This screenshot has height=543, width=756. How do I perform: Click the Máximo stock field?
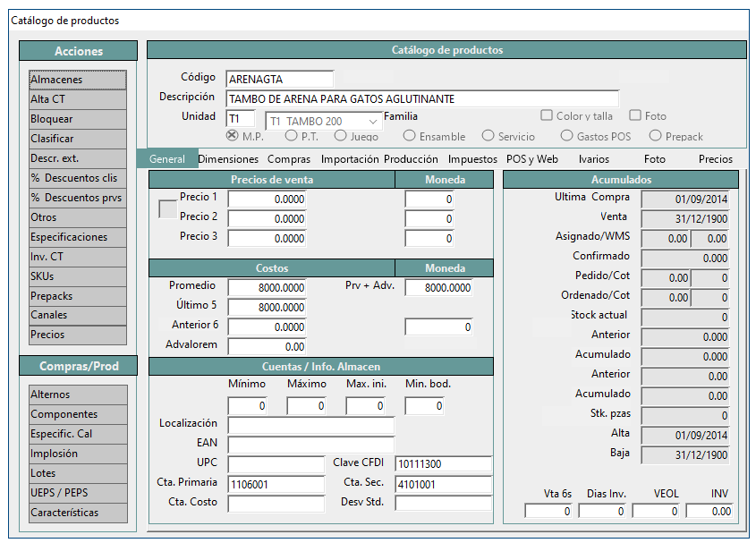[x=306, y=406]
